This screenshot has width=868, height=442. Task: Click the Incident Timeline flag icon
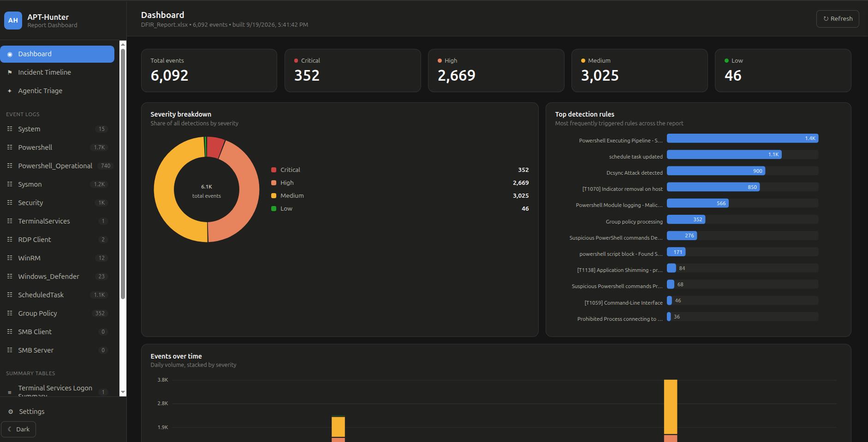tap(10, 72)
